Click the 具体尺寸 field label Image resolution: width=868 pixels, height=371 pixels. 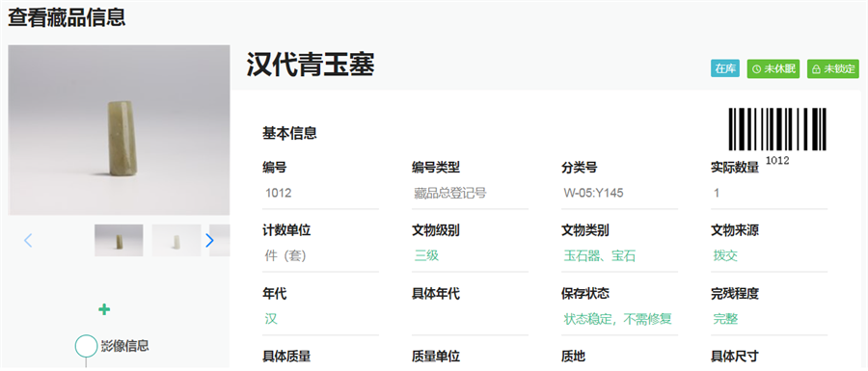pos(735,357)
